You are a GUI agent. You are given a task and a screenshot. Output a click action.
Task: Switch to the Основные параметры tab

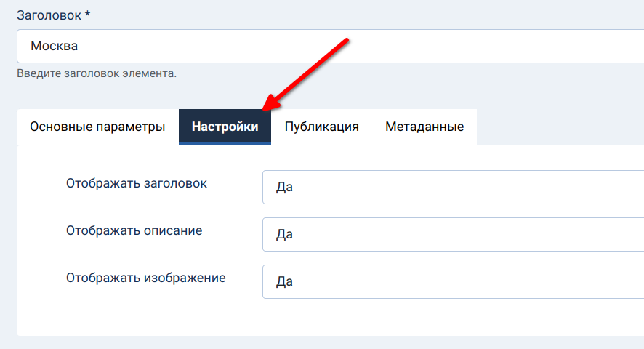pos(97,127)
